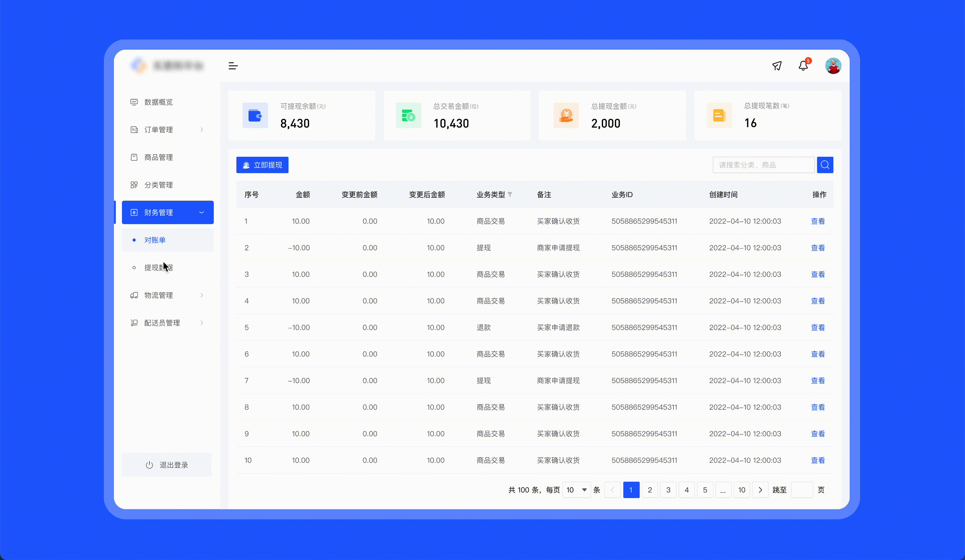Viewport: 965px width, 560px height.
Task: Click the blue wallet icon for 可提现余额
Action: [255, 115]
